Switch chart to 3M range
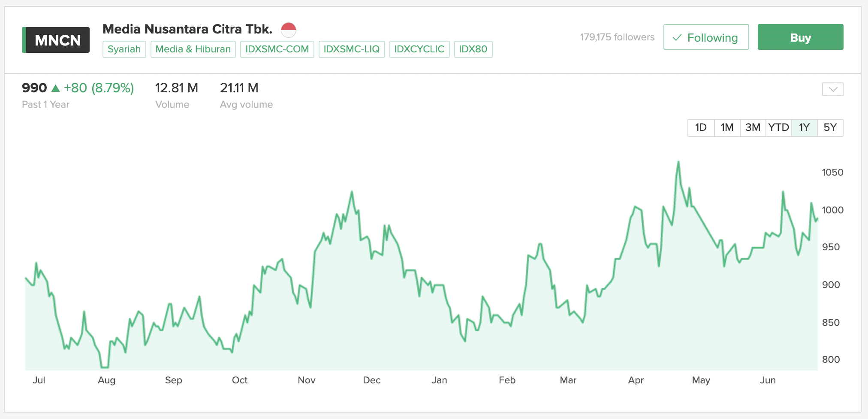 (x=753, y=128)
